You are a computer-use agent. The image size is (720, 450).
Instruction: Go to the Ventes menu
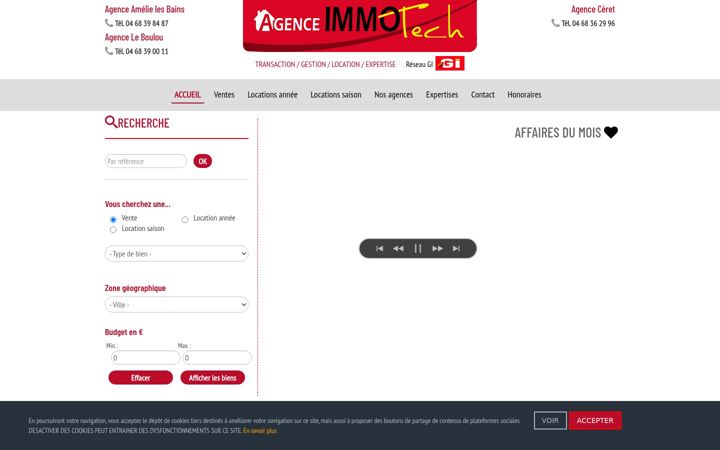click(x=224, y=95)
